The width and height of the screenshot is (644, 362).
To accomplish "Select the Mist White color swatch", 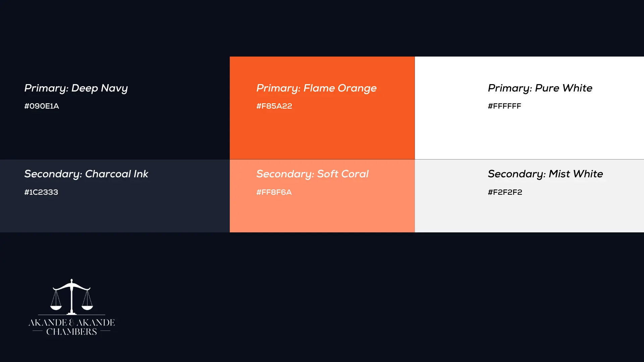I will 529,215.
